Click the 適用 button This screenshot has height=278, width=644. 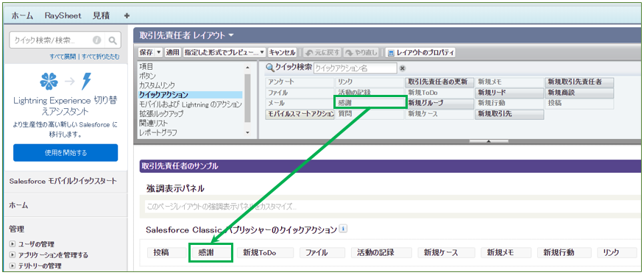click(x=173, y=52)
